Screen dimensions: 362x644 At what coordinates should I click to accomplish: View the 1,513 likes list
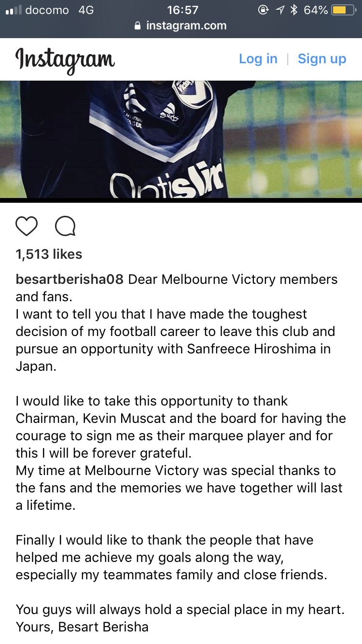pyautogui.click(x=49, y=254)
